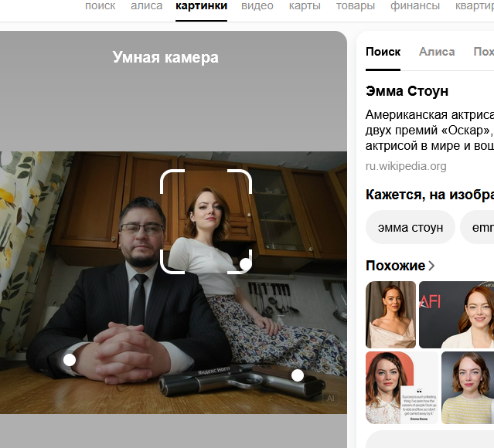Click the bottom-left corner handle of the selection frame
494x448 pixels.
tap(168, 266)
